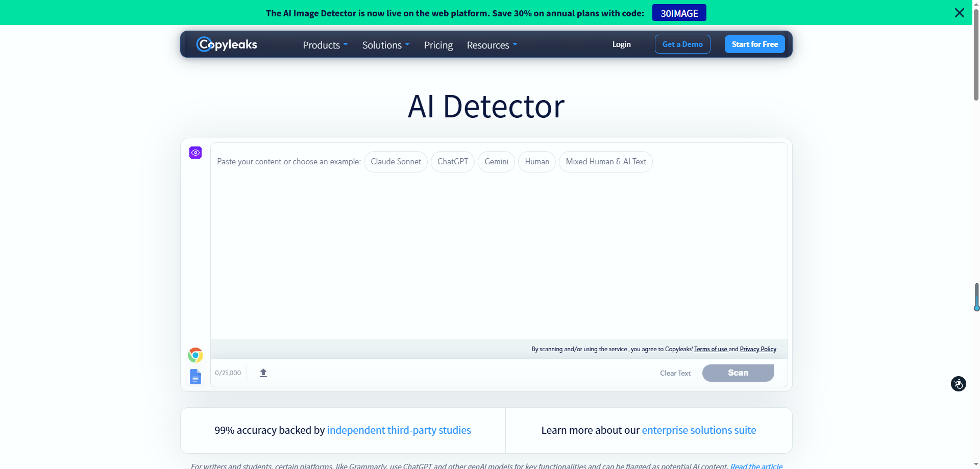This screenshot has height=469, width=980.
Task: Click the Copyleaks logo
Action: [x=227, y=44]
